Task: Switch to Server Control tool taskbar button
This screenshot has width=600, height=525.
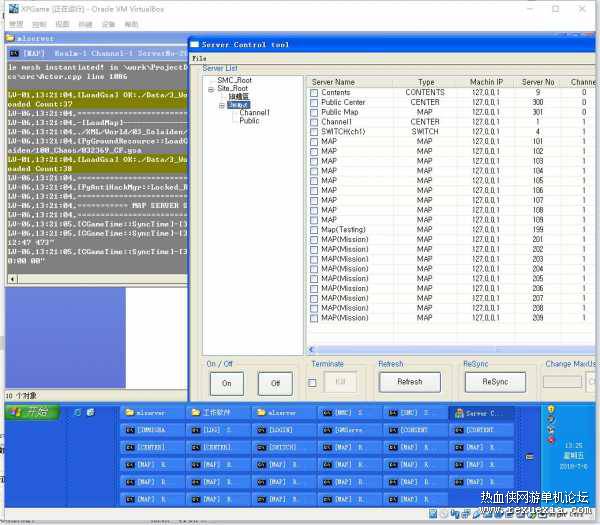Action: (x=481, y=412)
